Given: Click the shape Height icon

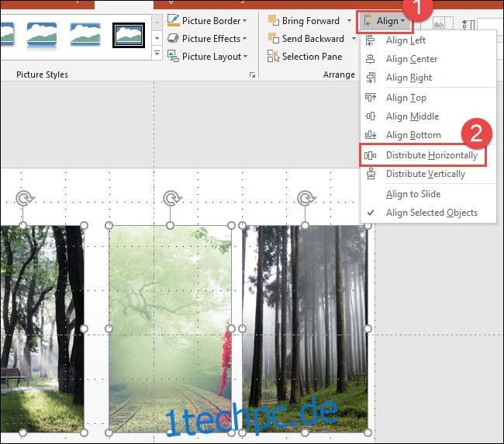Looking at the screenshot, I should pyautogui.click(x=468, y=25).
